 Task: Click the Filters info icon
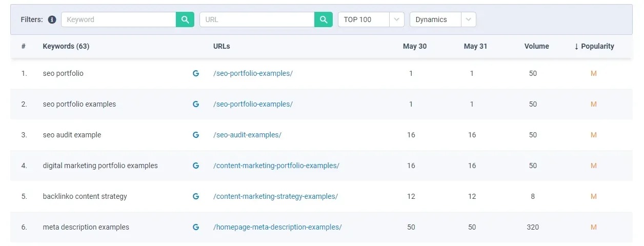(52, 19)
